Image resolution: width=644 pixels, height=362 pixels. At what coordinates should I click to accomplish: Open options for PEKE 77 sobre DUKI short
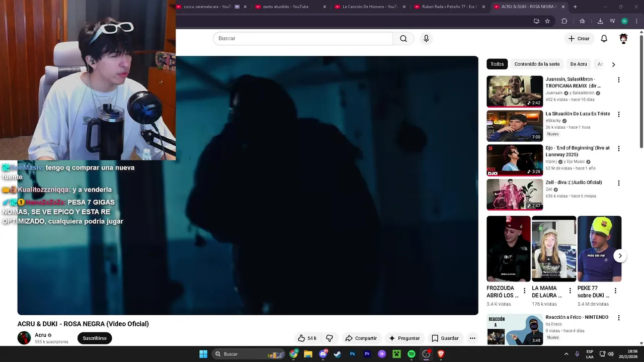[x=615, y=291]
